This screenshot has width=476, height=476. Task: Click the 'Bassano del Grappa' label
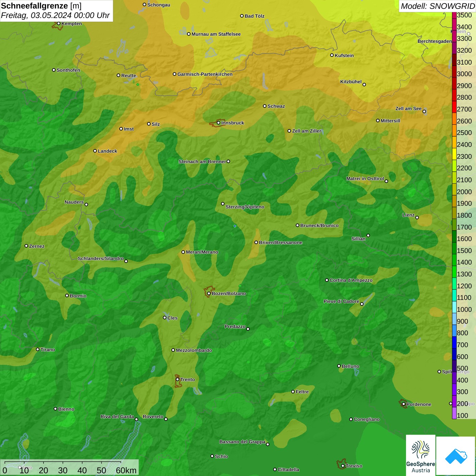[242, 442]
